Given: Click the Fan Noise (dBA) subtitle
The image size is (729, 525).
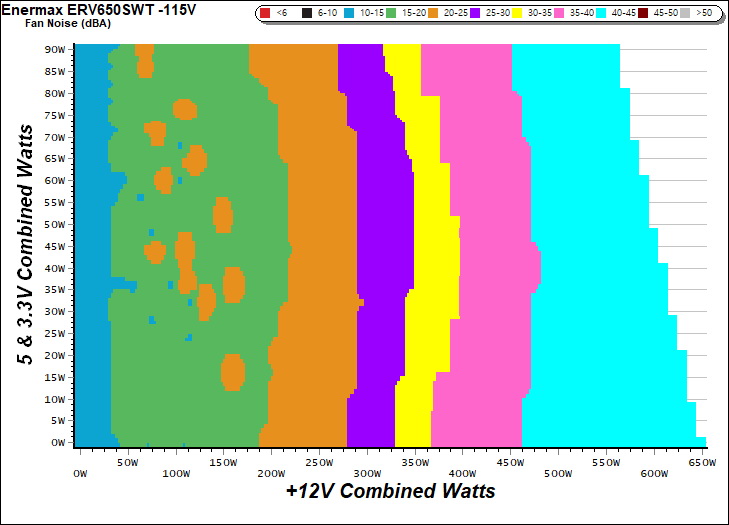Looking at the screenshot, I should [x=62, y=22].
